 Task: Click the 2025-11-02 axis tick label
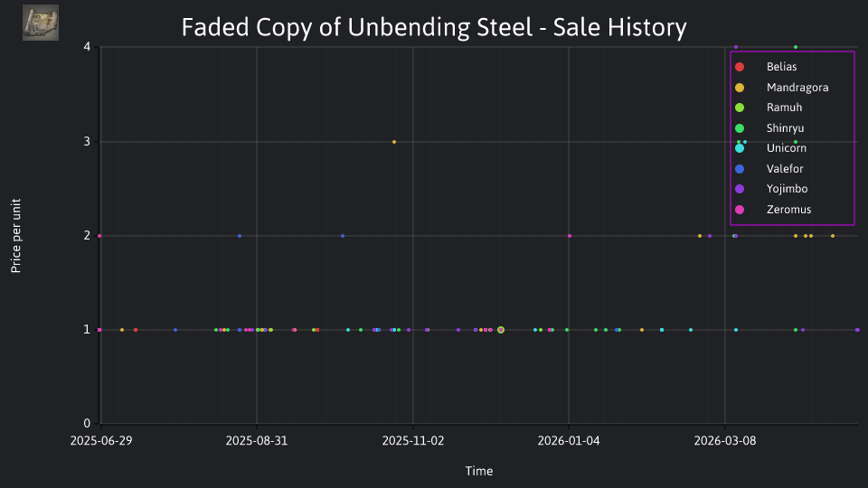coord(413,441)
